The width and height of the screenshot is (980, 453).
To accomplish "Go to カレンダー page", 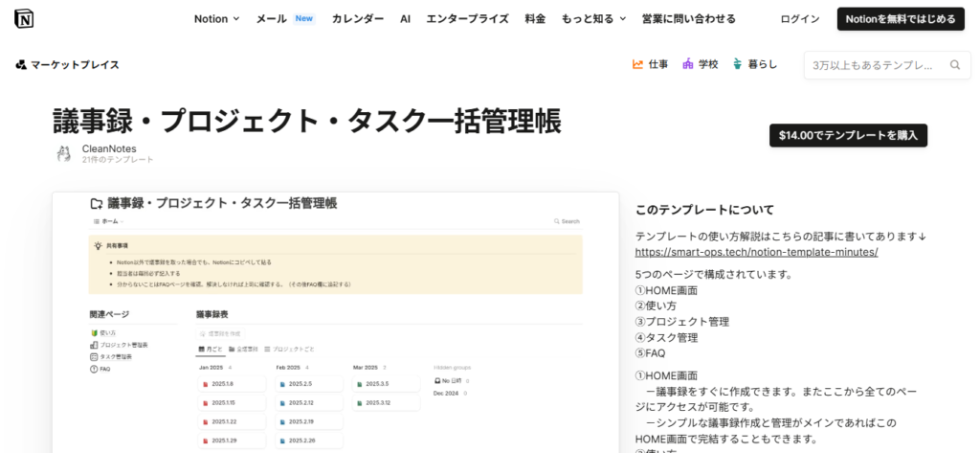I will [358, 19].
